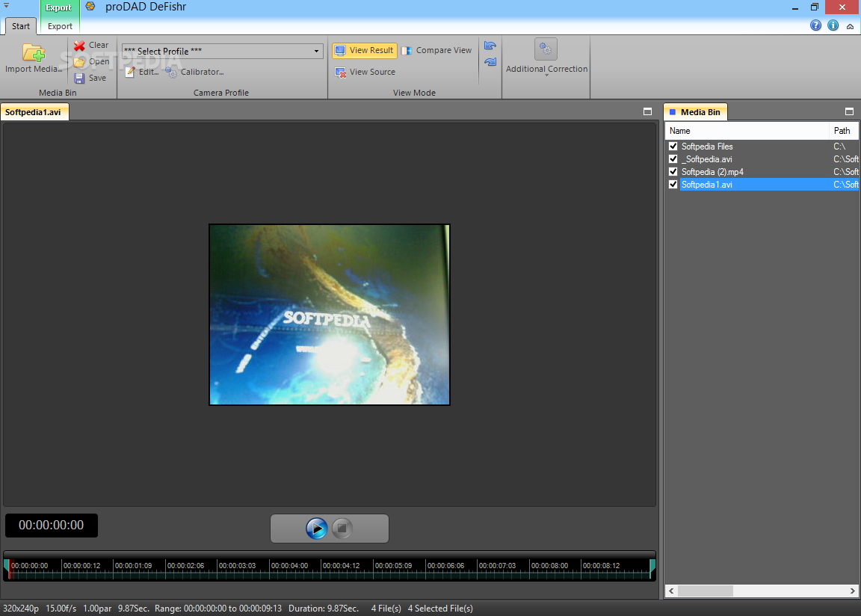Screen dimensions: 861x616
Task: Edit the camera profile
Action: [x=142, y=72]
